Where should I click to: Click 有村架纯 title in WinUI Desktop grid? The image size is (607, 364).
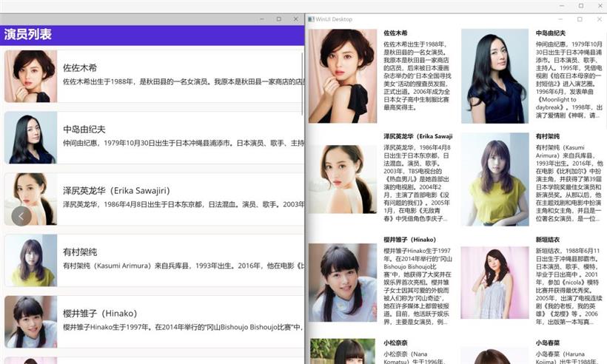[x=547, y=137]
